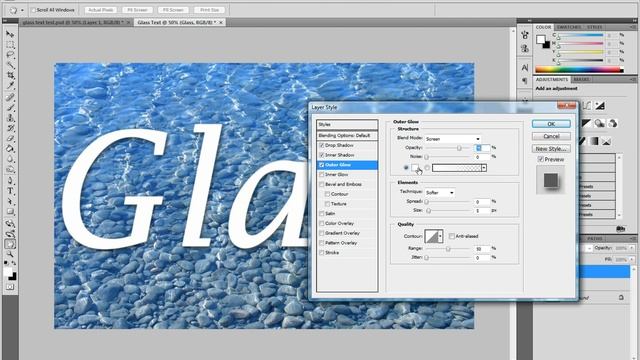Enable Bevel and Emboss effect

point(322,184)
